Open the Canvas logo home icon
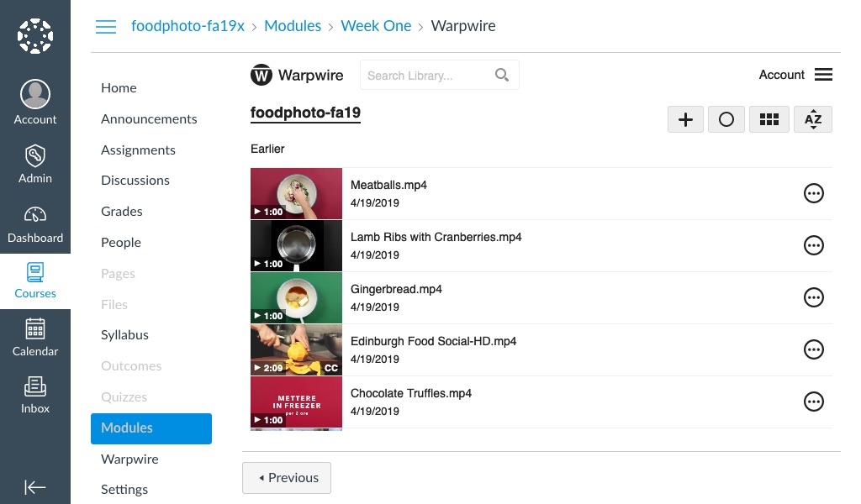This screenshot has width=861, height=504. pos(35,36)
